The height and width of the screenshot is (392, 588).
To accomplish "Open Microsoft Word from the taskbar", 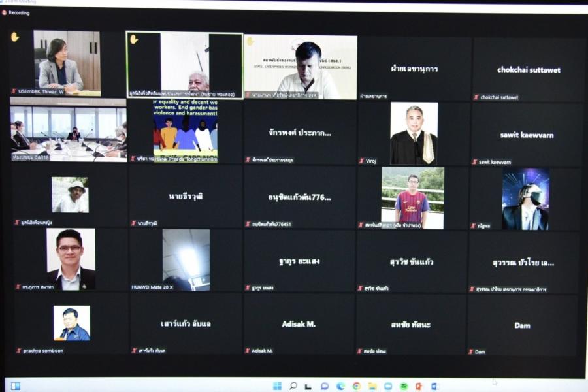I will (x=434, y=386).
